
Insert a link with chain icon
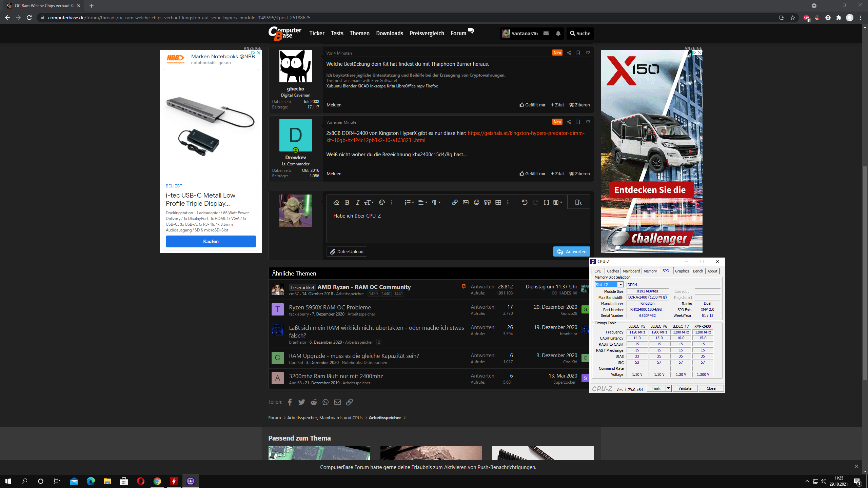click(x=455, y=202)
